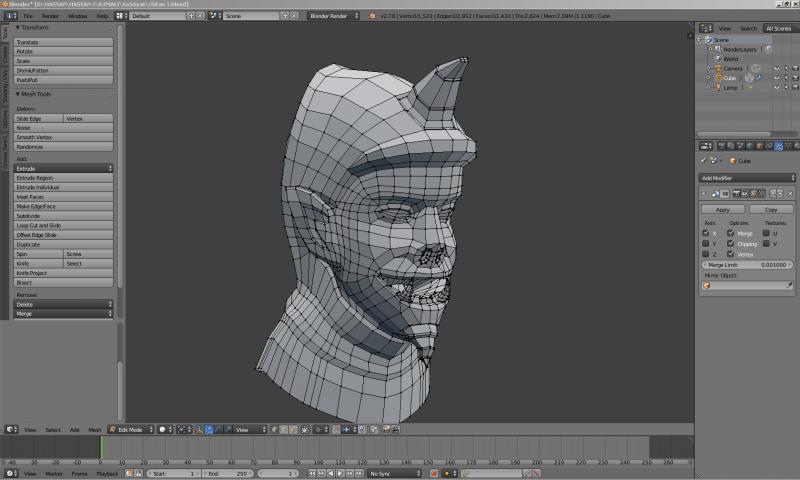Click the camera object icon in outliner
The image size is (800, 480).
(x=719, y=67)
